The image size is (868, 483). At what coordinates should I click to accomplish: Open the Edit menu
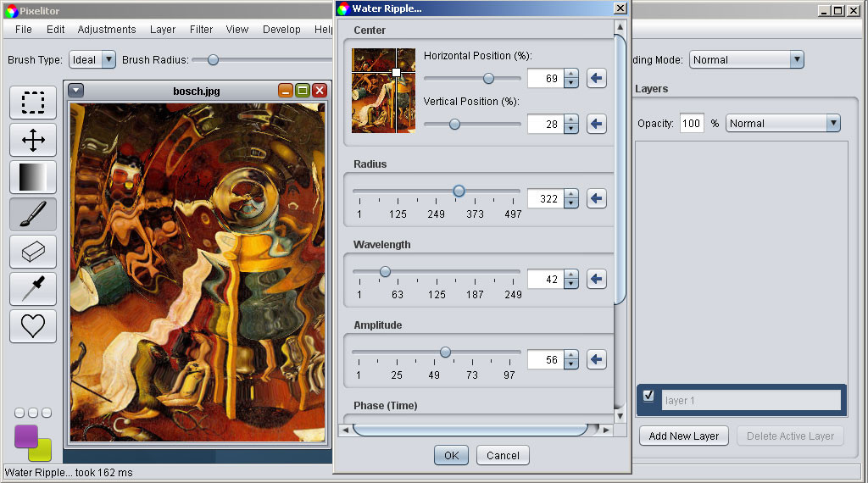[x=55, y=30]
